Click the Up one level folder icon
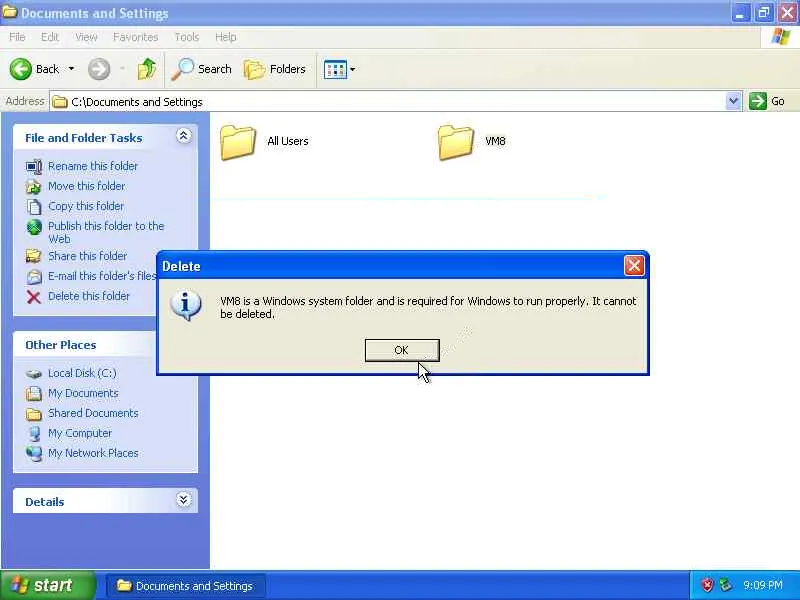Viewport: 800px width, 600px height. pyautogui.click(x=147, y=69)
